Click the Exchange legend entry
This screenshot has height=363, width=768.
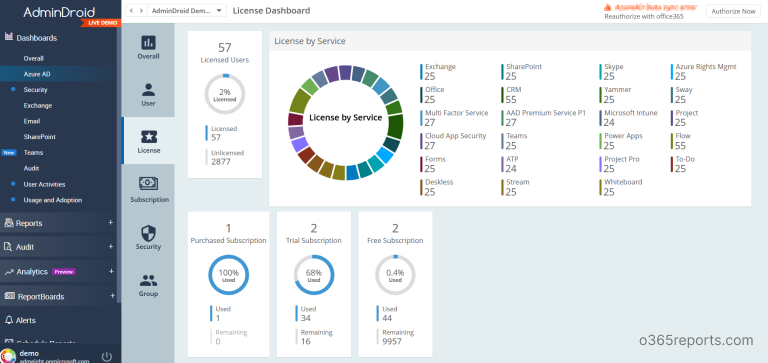[438, 72]
